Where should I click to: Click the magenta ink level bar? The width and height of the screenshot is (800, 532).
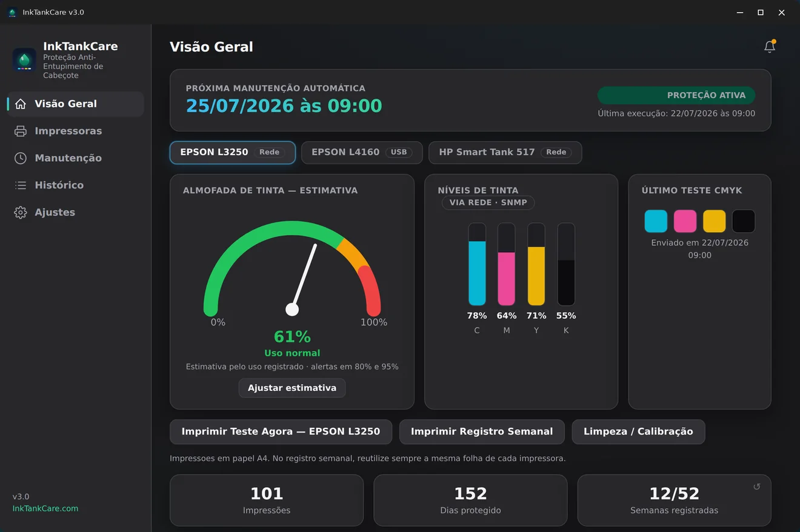click(x=507, y=264)
